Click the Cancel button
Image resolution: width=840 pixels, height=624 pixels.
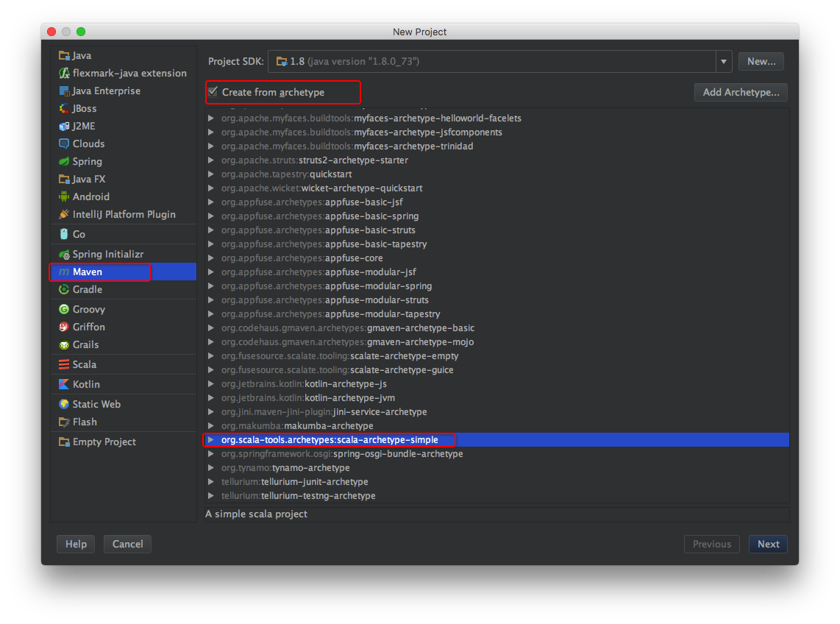coord(127,545)
